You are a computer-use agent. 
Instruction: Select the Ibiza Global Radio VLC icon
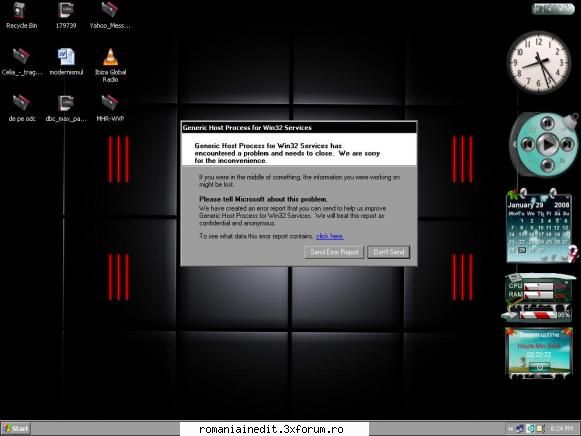pyautogui.click(x=110, y=65)
